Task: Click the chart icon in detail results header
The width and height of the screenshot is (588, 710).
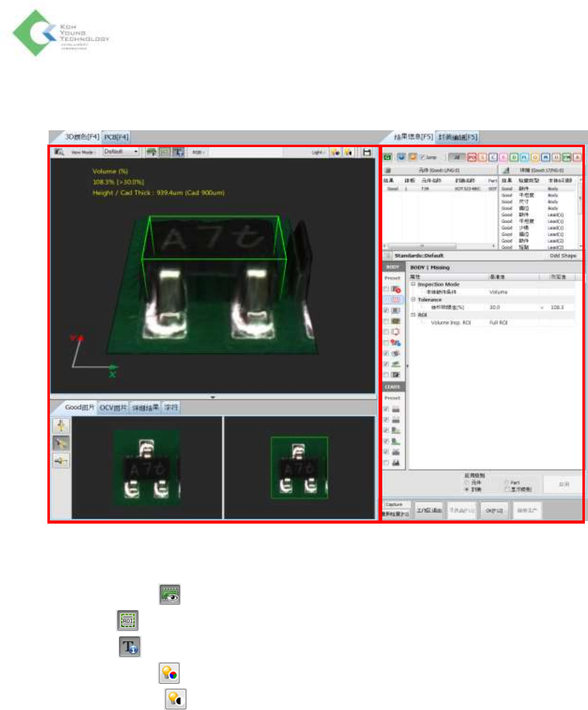Action: click(506, 171)
